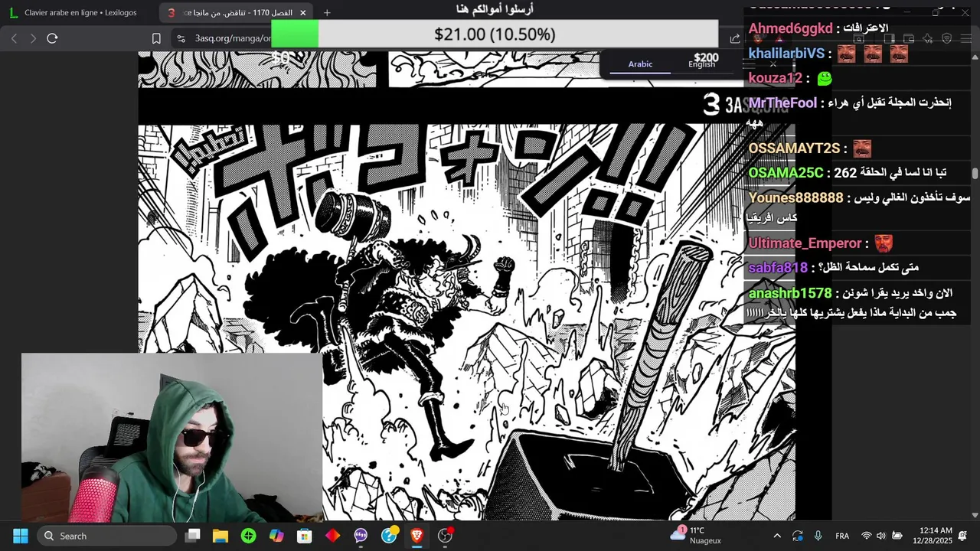Switch to Brave browser on the taskbar
Viewport: 980px width, 551px height.
point(416,536)
